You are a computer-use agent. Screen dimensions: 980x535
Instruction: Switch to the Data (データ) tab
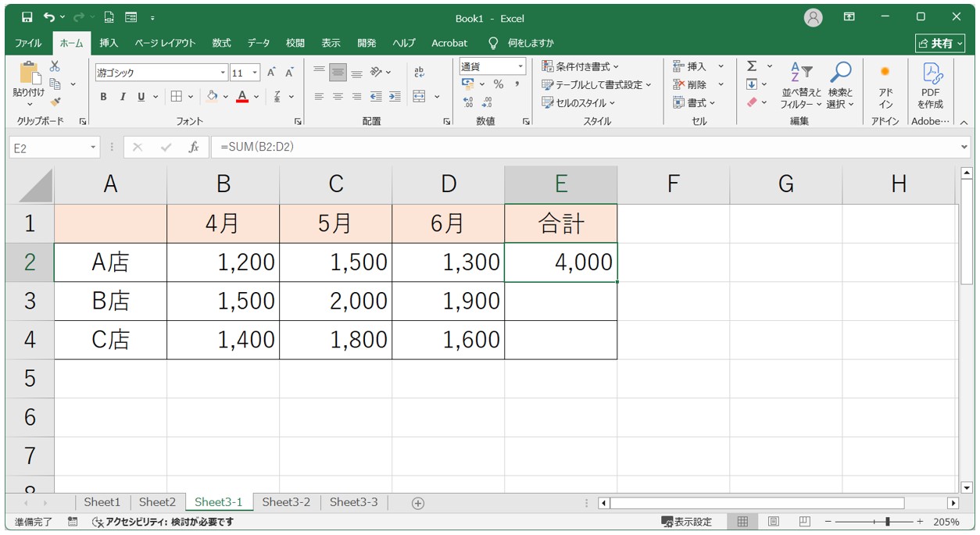pos(259,43)
